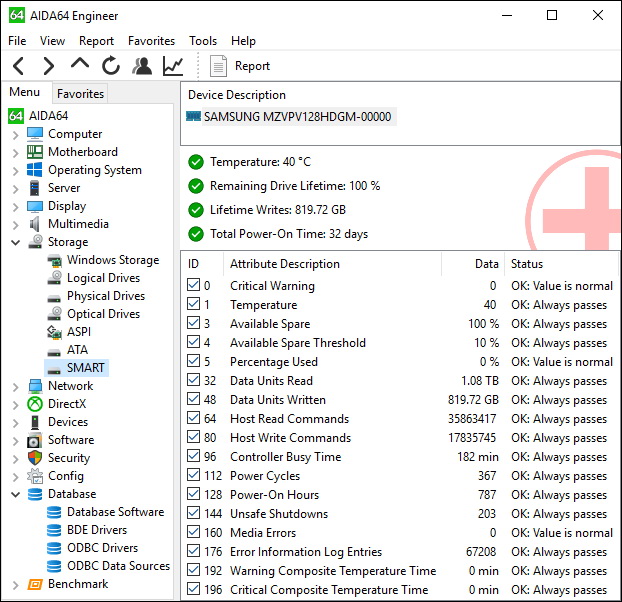Image resolution: width=622 pixels, height=602 pixels.
Task: Uncheck the Media Errors checkbox
Action: click(193, 532)
